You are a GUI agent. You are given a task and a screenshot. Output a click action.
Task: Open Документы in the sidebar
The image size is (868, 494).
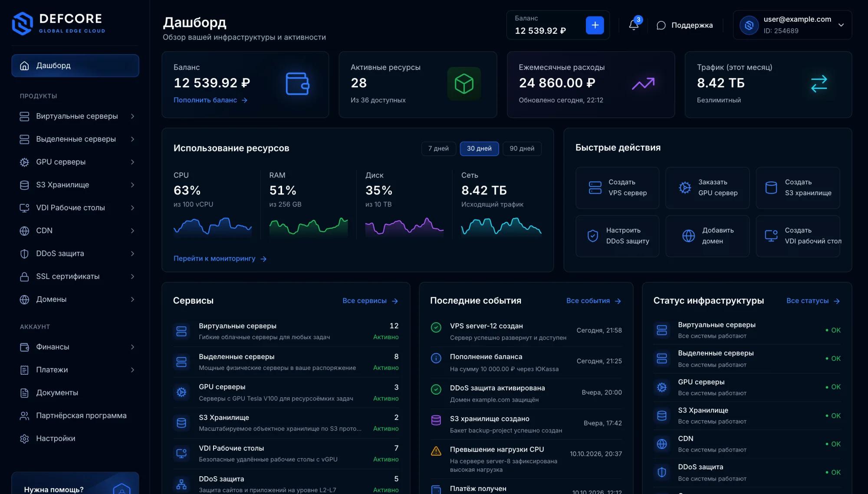75,393
